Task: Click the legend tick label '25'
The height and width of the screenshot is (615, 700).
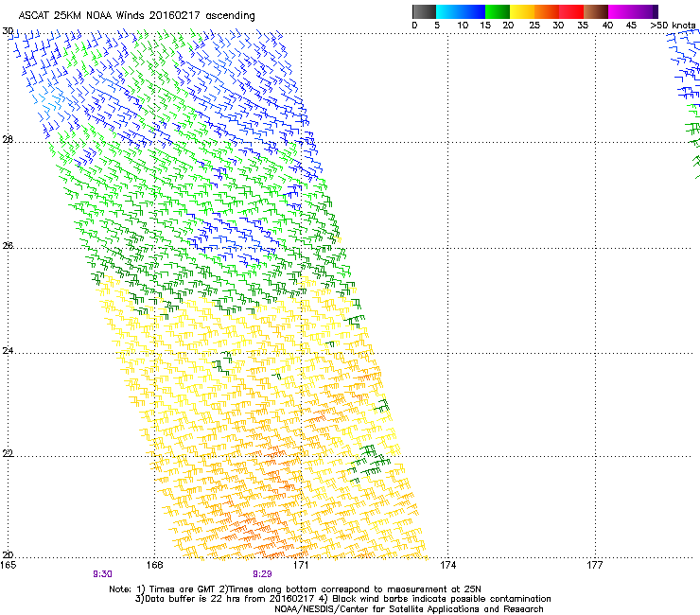Action: [534, 26]
